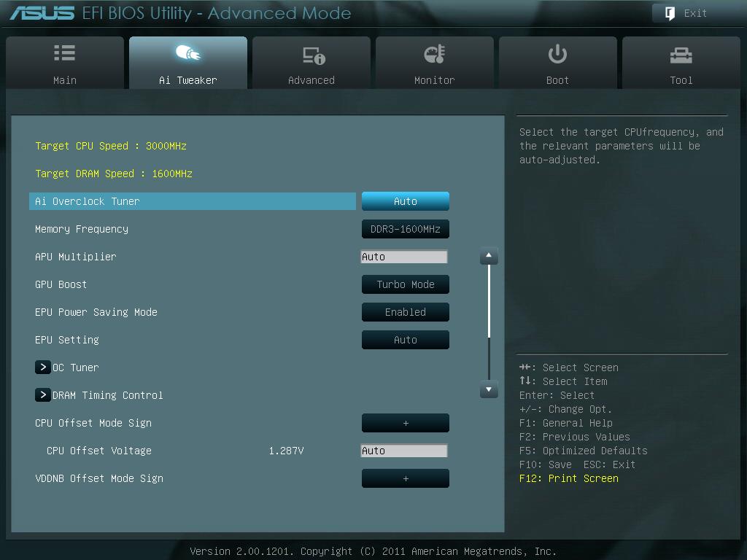The height and width of the screenshot is (560, 747).
Task: Click the Select Item arrows hint
Action: coord(562,381)
